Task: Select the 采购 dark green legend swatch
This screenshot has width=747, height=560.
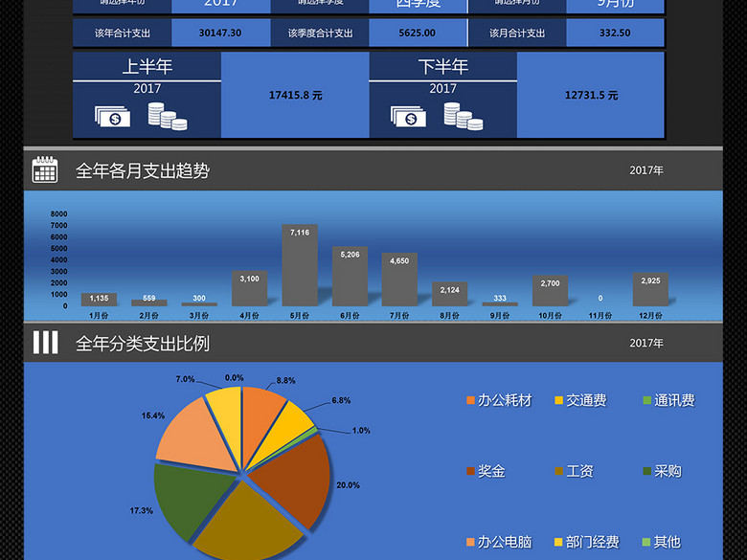Action: (x=647, y=471)
